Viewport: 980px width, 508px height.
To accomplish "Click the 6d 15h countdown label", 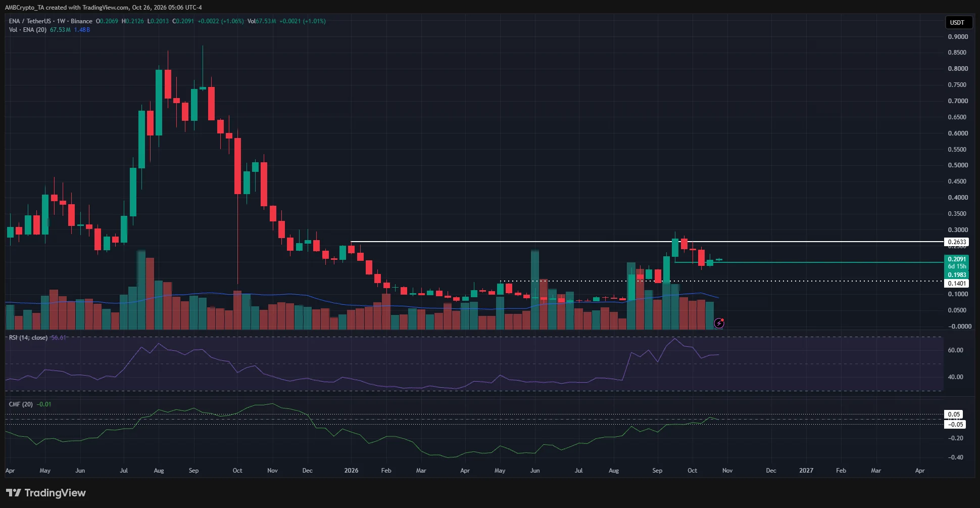I will click(x=957, y=266).
